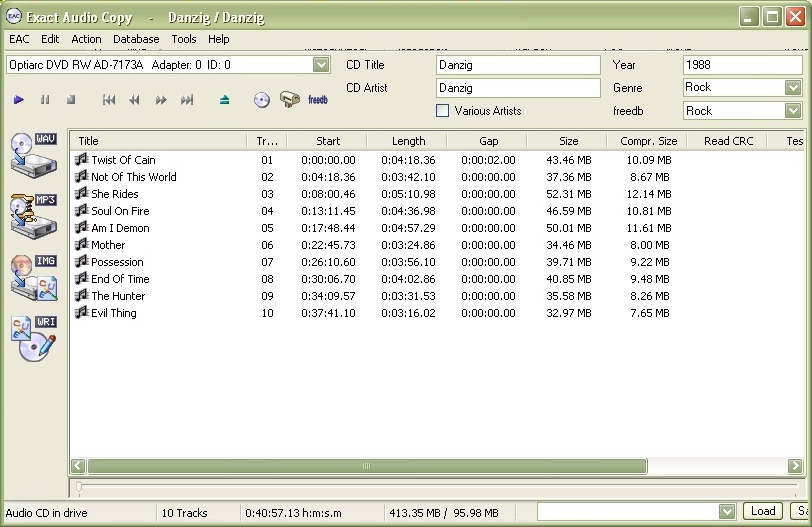Click the Start column header

pyautogui.click(x=327, y=141)
